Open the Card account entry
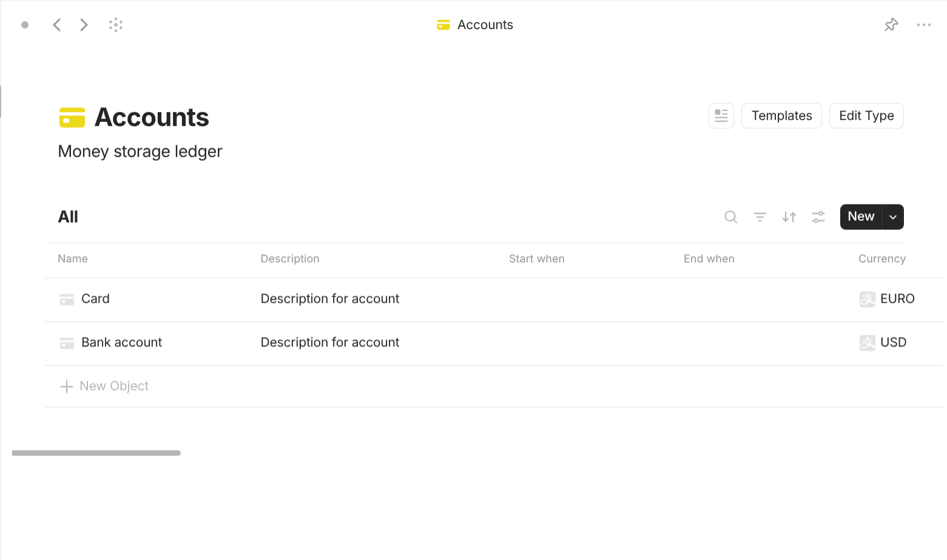 click(95, 299)
